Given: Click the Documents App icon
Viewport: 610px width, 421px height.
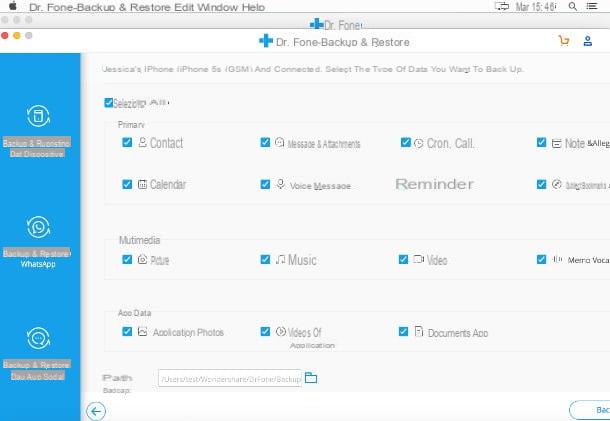Looking at the screenshot, I should [419, 332].
